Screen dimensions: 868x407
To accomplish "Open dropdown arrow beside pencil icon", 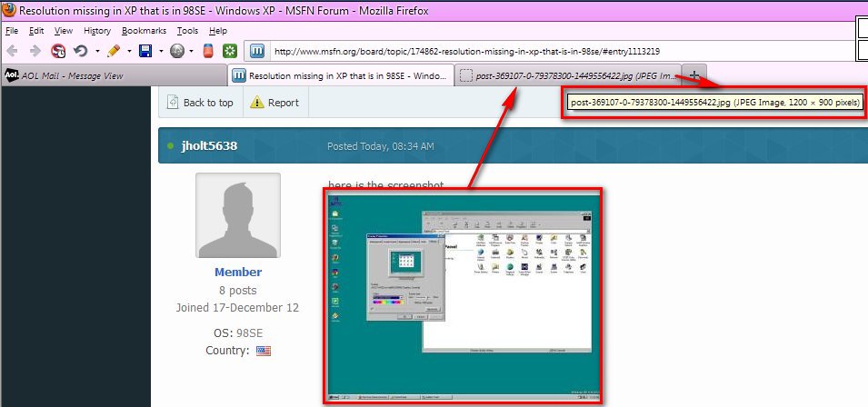I will click(x=130, y=52).
